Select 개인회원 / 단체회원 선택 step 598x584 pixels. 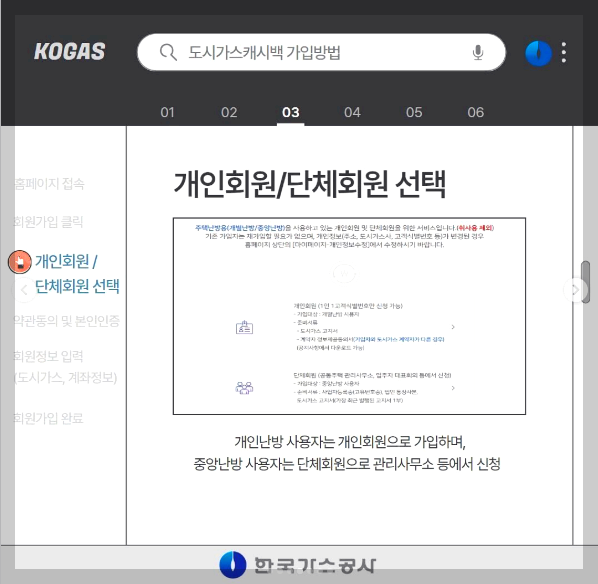[x=77, y=273]
